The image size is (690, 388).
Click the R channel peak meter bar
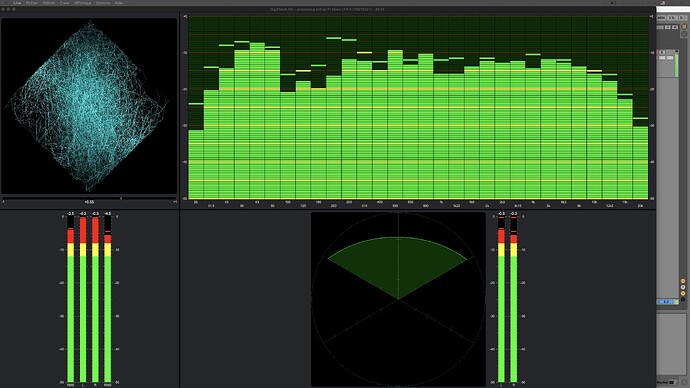click(x=95, y=299)
